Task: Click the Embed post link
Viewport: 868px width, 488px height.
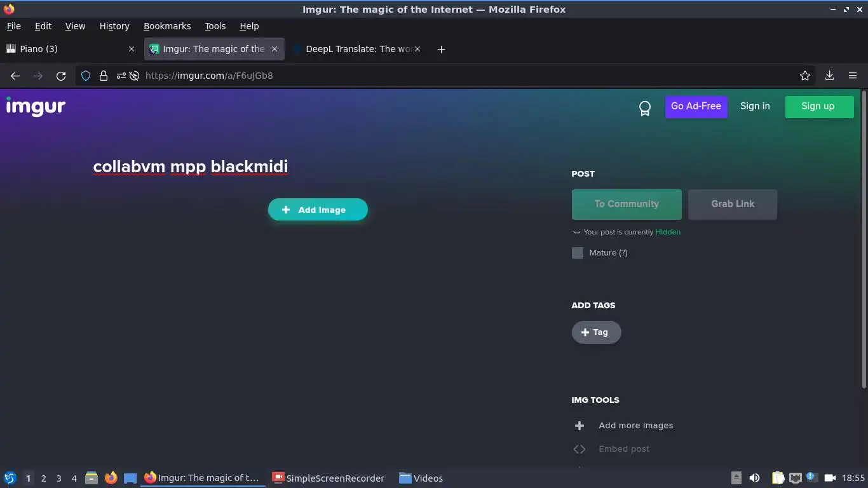Action: coord(624,449)
